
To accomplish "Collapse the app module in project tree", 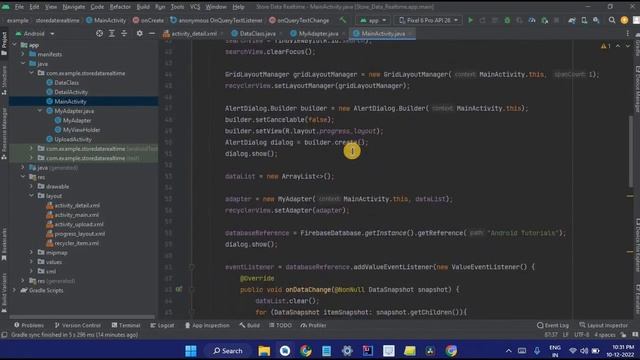I will click(x=15, y=45).
